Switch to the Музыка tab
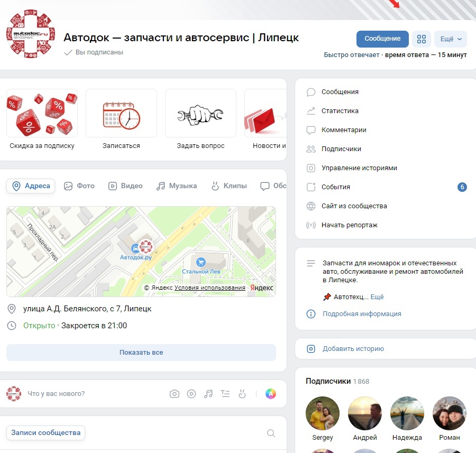Image resolution: width=476 pixels, height=453 pixels. [x=176, y=186]
